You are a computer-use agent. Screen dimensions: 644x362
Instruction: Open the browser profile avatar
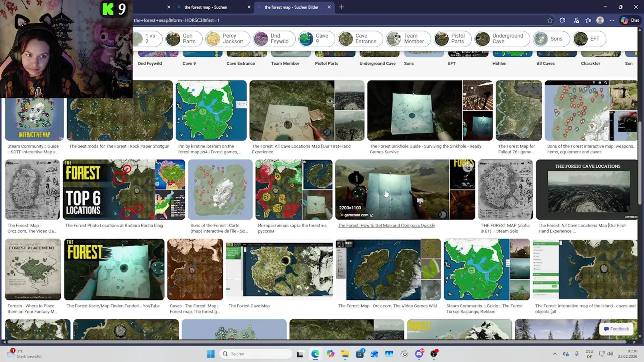(600, 20)
